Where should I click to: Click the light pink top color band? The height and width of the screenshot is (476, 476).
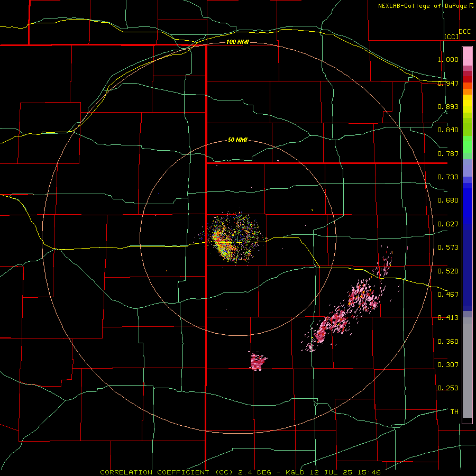(x=467, y=57)
